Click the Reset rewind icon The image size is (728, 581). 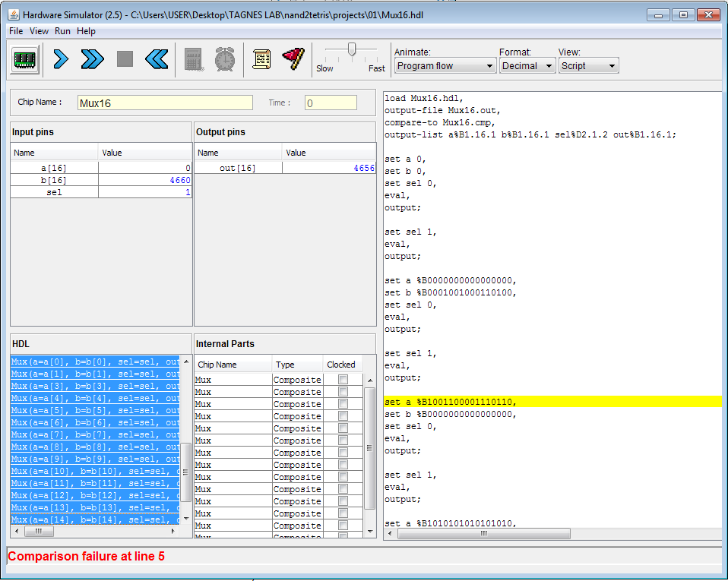(157, 58)
